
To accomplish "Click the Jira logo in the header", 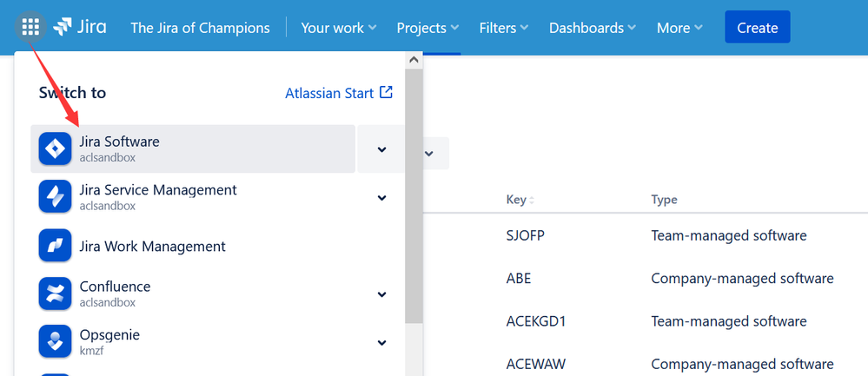I will click(x=80, y=27).
